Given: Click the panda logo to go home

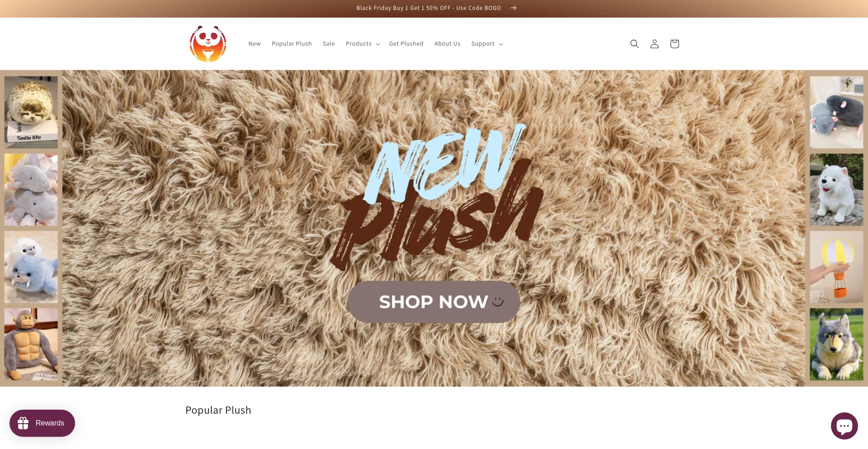Looking at the screenshot, I should pyautogui.click(x=208, y=44).
